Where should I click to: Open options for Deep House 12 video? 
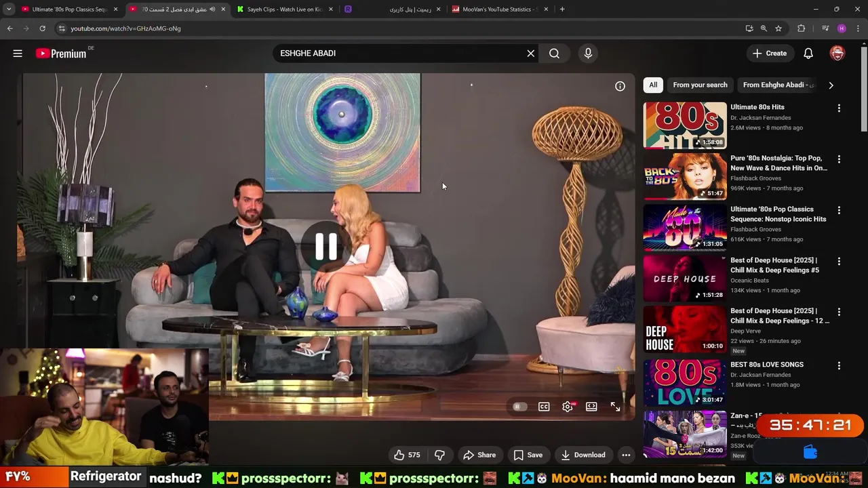point(839,312)
